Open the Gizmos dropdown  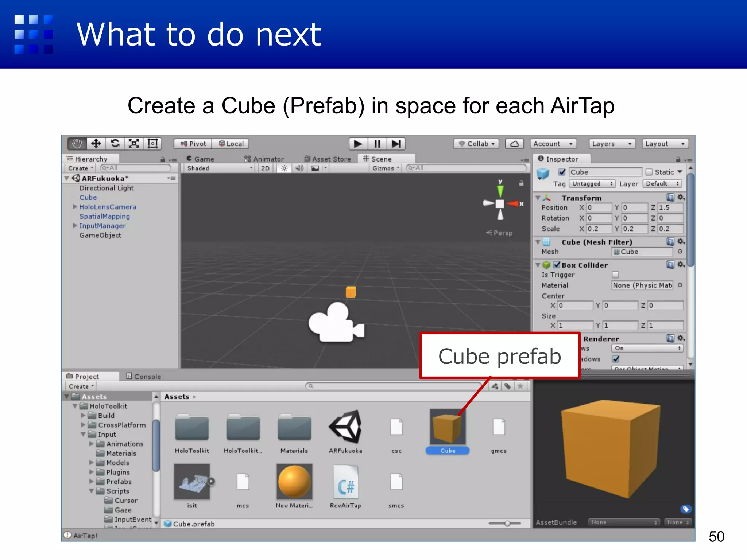pos(386,168)
